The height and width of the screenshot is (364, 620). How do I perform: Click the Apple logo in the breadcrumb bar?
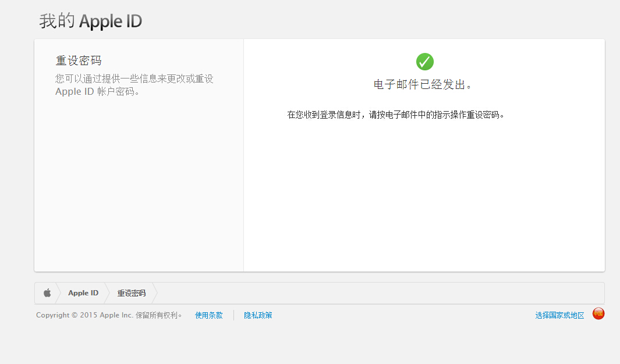pos(47,293)
